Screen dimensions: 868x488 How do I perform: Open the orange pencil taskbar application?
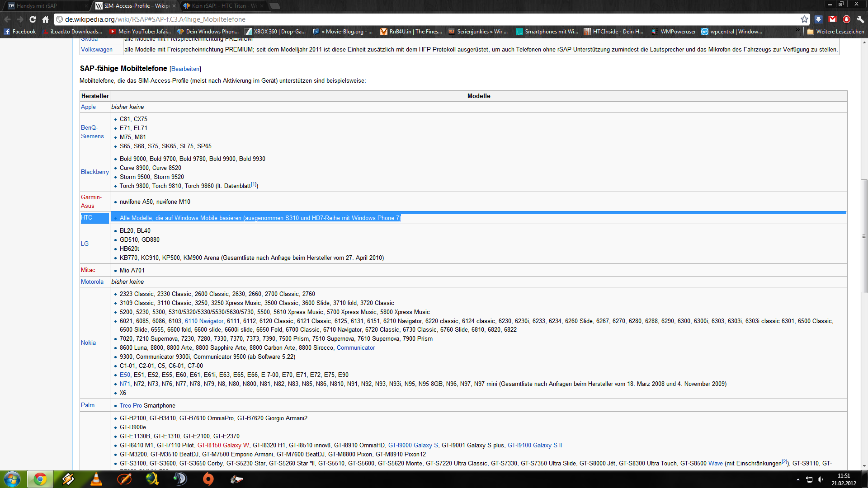pos(124,479)
